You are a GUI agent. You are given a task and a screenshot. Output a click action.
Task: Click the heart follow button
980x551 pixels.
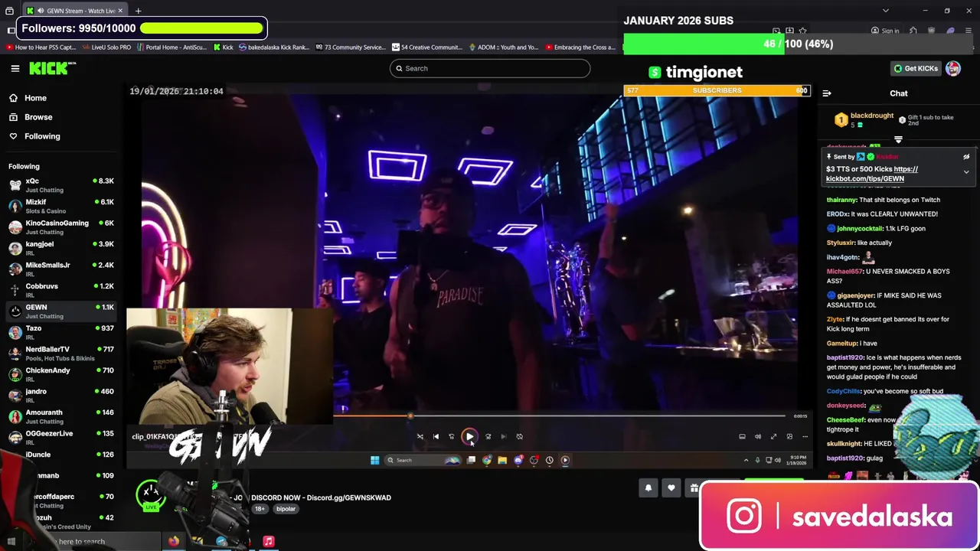[x=671, y=488]
